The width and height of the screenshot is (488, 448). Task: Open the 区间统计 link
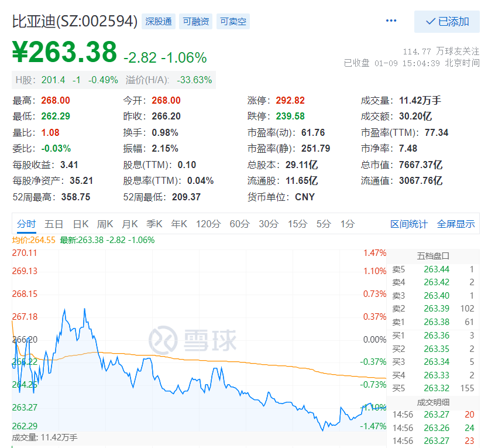pos(409,224)
